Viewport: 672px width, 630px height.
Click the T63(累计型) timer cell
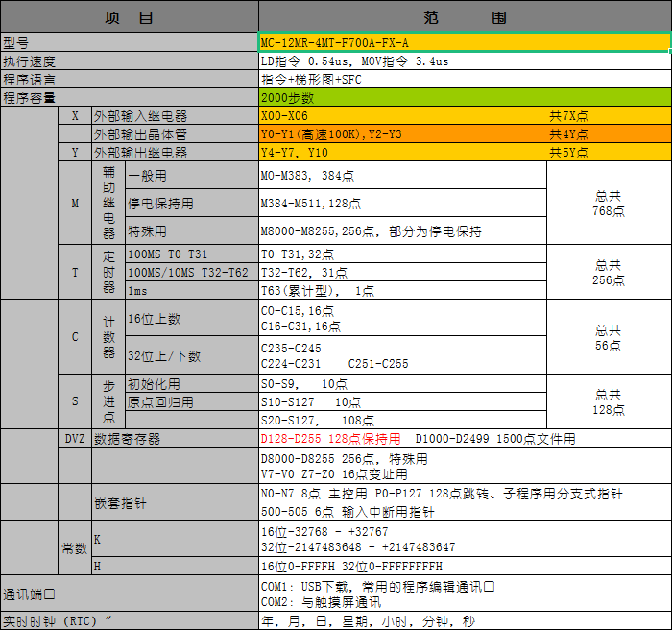click(401, 291)
